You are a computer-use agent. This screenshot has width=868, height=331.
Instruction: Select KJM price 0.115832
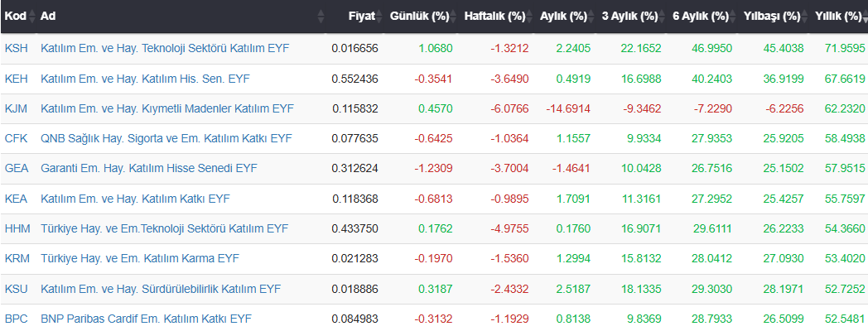pos(354,108)
